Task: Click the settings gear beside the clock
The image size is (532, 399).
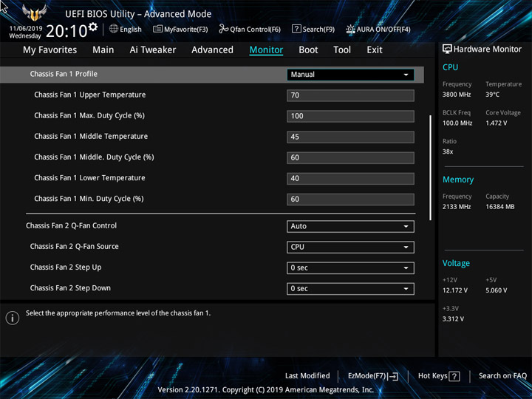Action: coord(93,27)
